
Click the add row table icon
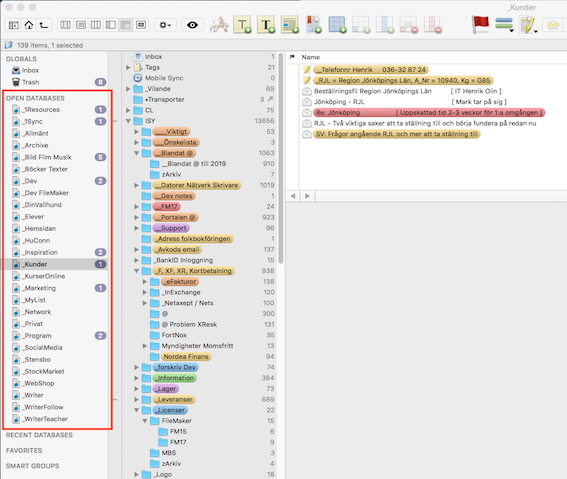[x=361, y=25]
